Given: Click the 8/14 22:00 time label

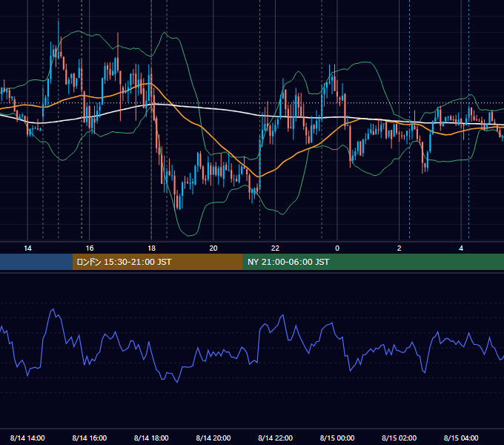Looking at the screenshot, I should 275,438.
